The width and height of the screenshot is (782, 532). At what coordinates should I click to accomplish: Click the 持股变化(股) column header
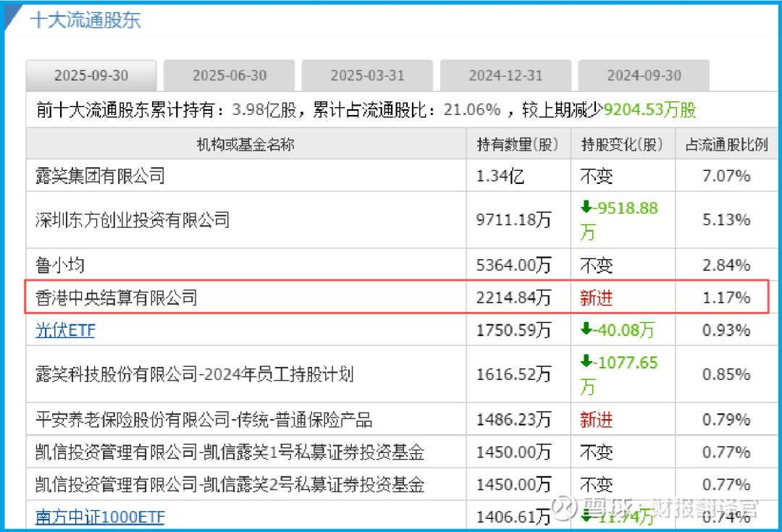[x=623, y=145]
